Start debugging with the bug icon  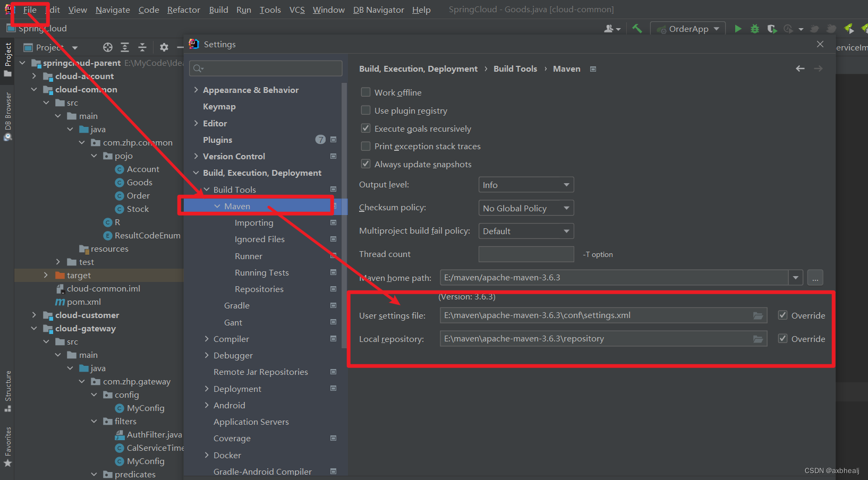pyautogui.click(x=754, y=29)
